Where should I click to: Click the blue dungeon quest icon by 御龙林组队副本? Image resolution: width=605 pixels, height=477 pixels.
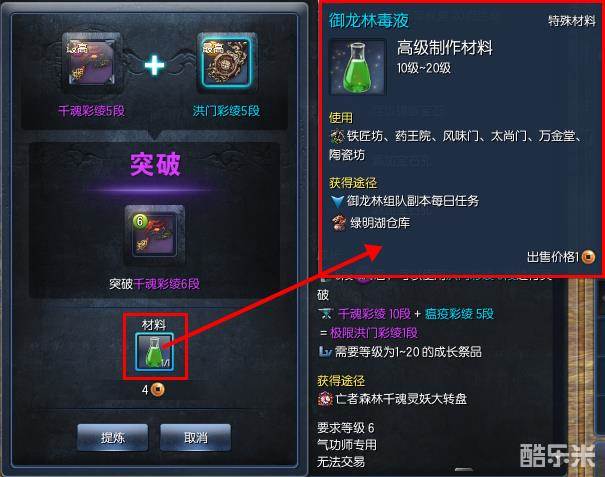tap(337, 201)
